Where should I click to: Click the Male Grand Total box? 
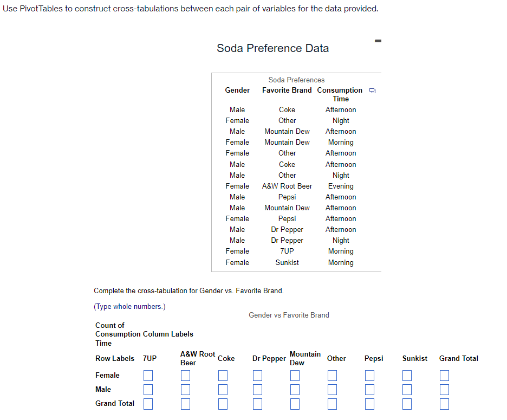(444, 389)
